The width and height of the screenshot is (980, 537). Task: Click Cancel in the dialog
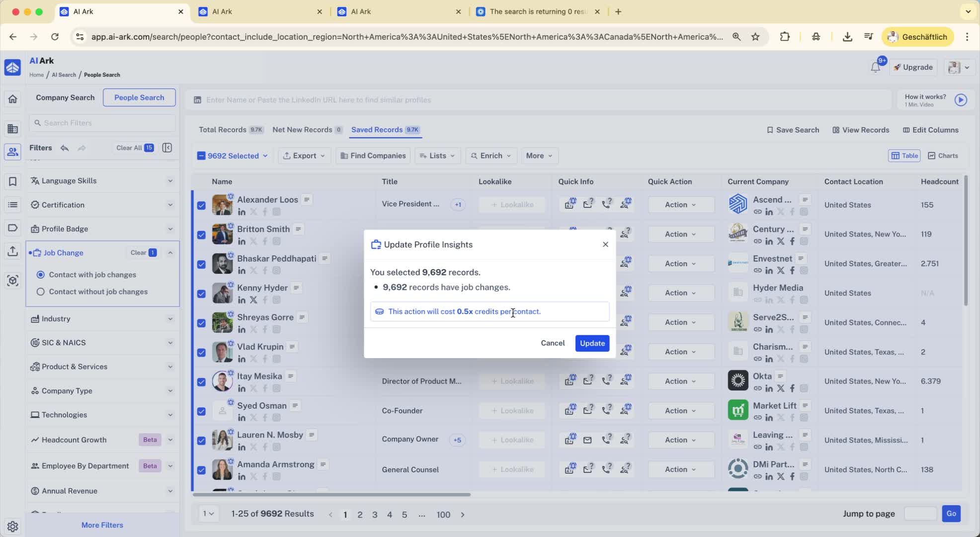point(552,343)
